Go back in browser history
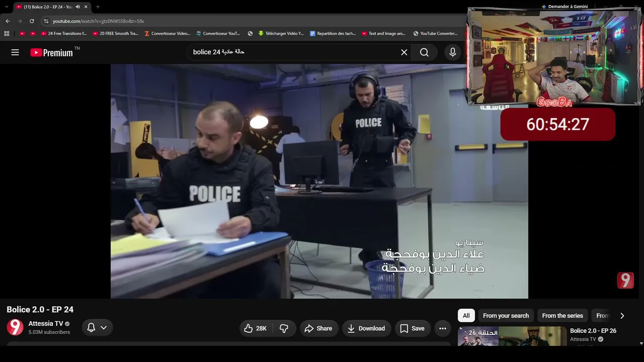 point(8,21)
